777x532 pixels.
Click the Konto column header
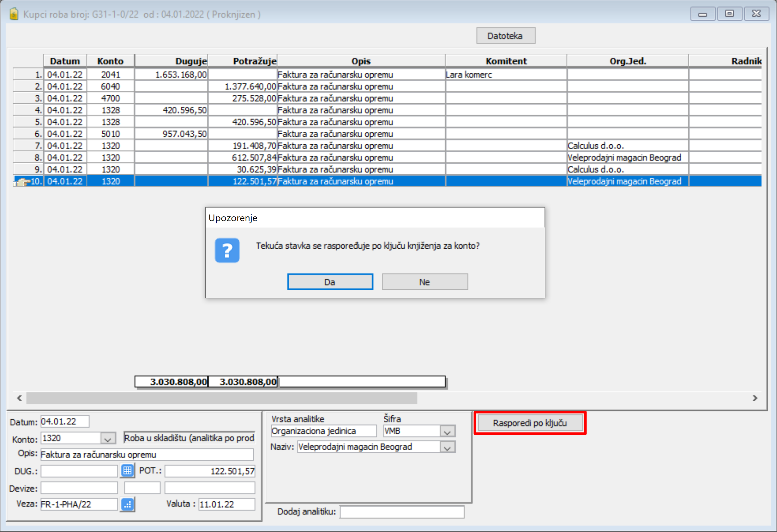tap(110, 61)
